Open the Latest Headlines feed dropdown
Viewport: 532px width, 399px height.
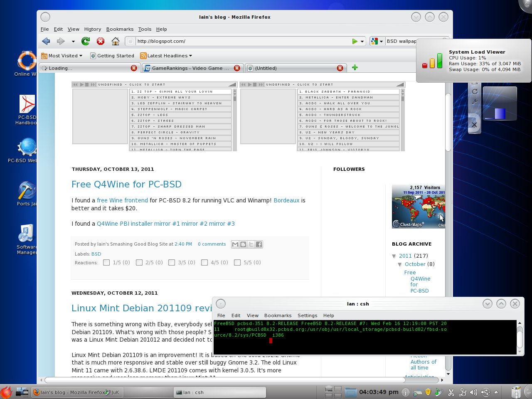(166, 56)
